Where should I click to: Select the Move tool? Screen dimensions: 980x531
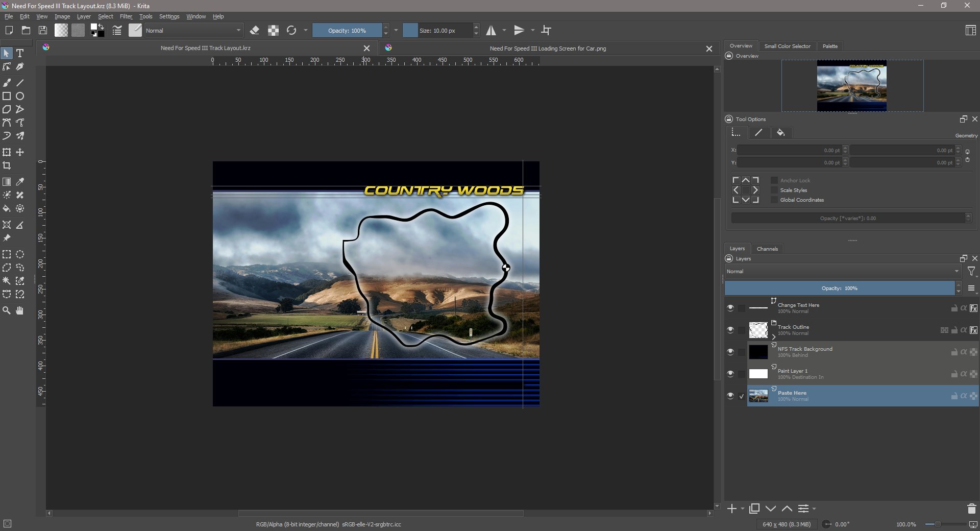[x=20, y=152]
